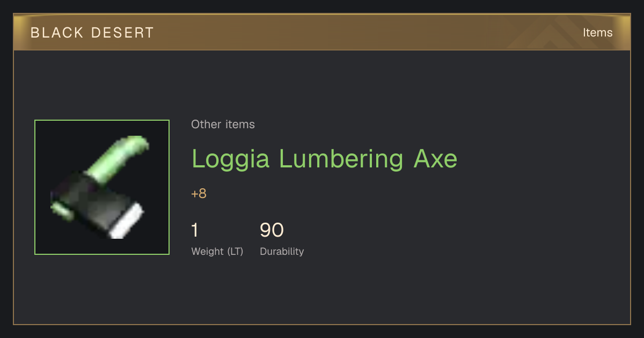
Task: Select the durability value 90
Action: click(x=272, y=230)
